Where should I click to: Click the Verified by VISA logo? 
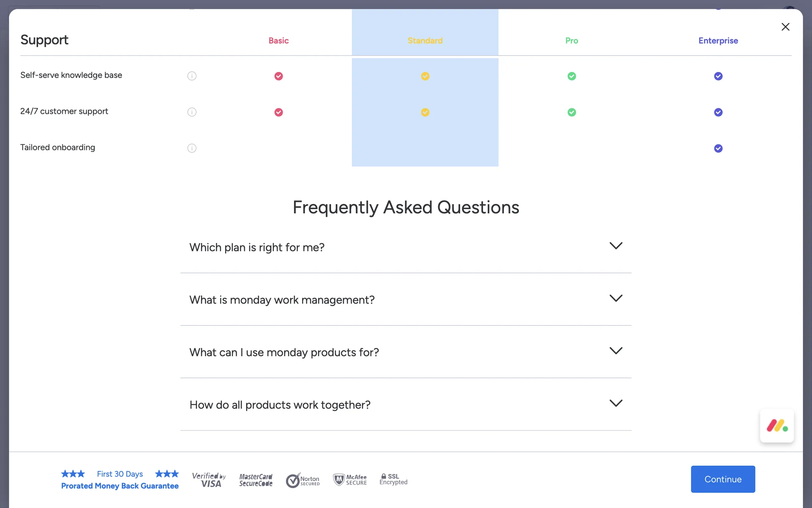[209, 480]
